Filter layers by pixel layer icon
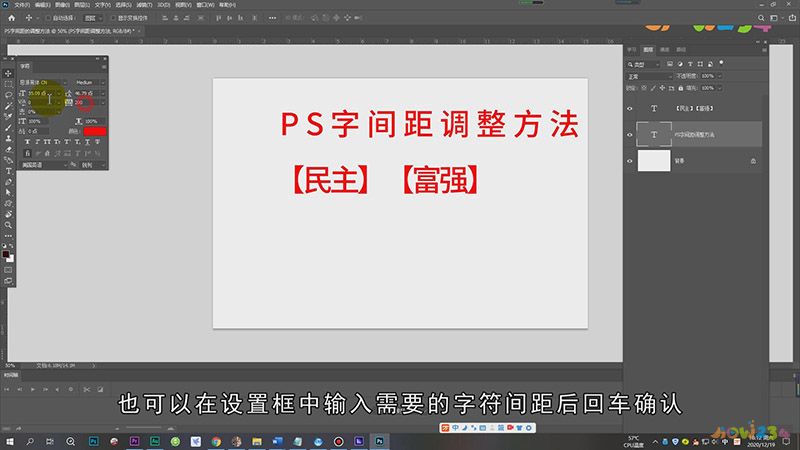Screen dimensions: 800x450 (670, 64)
